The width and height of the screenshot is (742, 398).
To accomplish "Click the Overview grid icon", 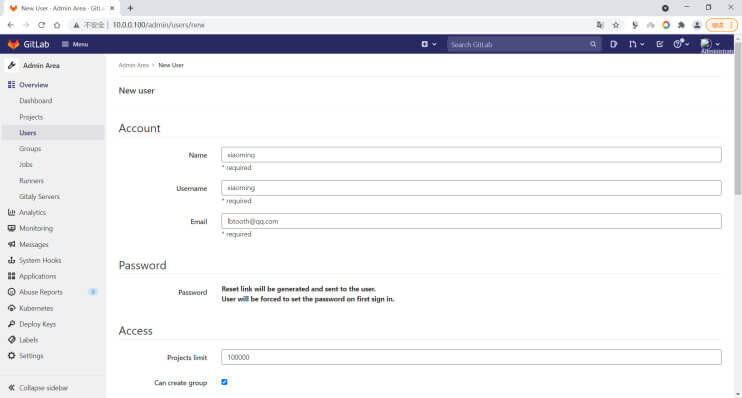I will pos(11,85).
